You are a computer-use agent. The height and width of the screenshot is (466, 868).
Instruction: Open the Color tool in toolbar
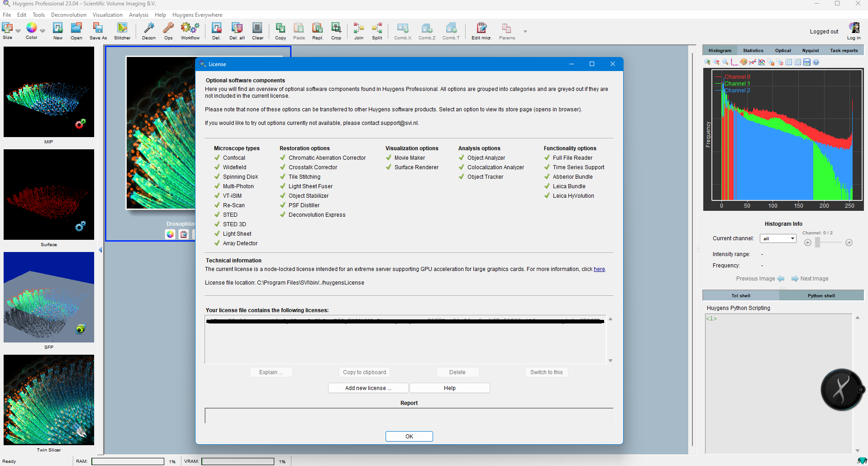point(32,31)
